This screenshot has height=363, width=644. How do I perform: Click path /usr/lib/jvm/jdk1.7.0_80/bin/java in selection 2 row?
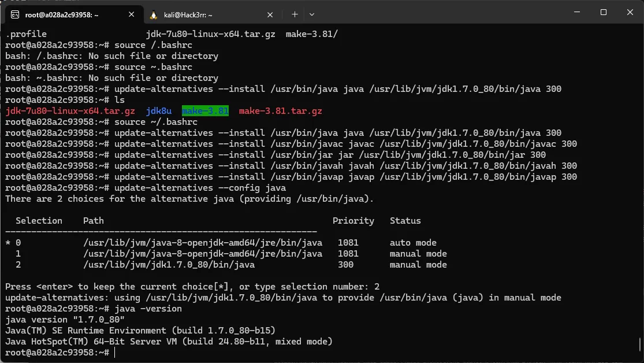169,265
